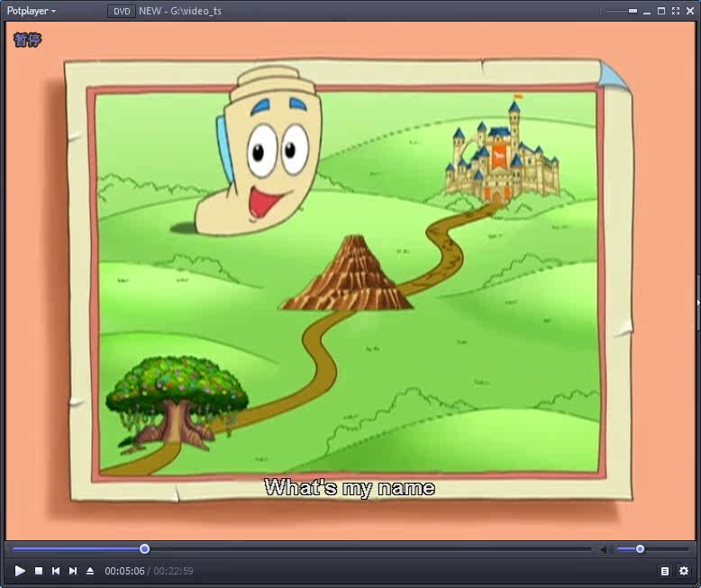701x588 pixels.
Task: Switch to fullscreen with the expand-arrows icon
Action: pyautogui.click(x=676, y=11)
